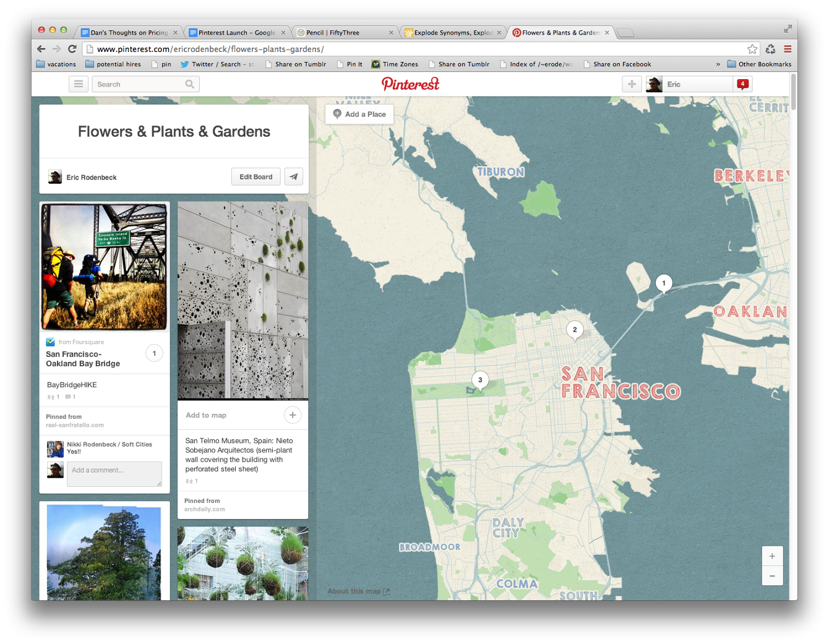Send board with paper plane icon
The width and height of the screenshot is (829, 644).
pyautogui.click(x=294, y=177)
